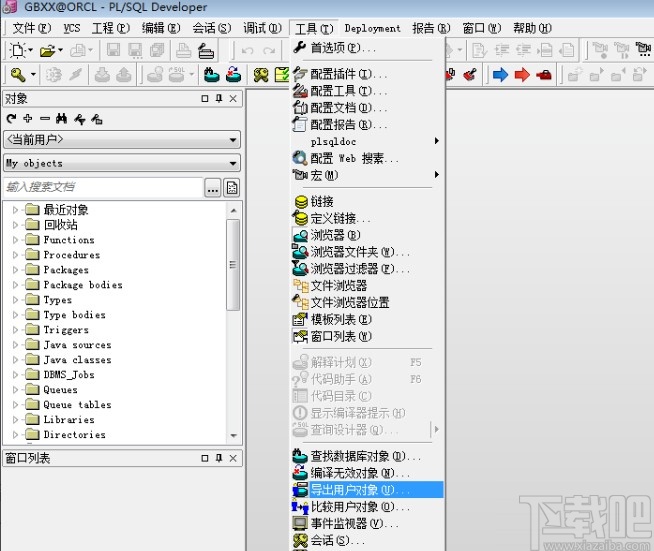This screenshot has width=654, height=551.
Task: Open 首选项 preferences menu entry
Action: click(367, 48)
